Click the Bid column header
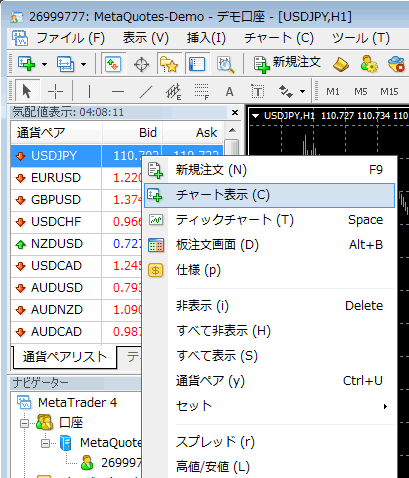The height and width of the screenshot is (478, 409). 132,133
